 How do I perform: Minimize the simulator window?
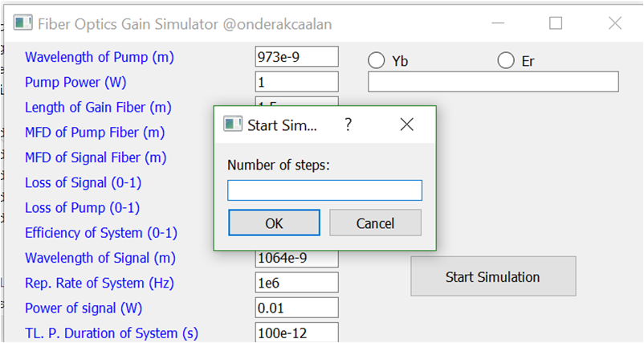click(498, 23)
